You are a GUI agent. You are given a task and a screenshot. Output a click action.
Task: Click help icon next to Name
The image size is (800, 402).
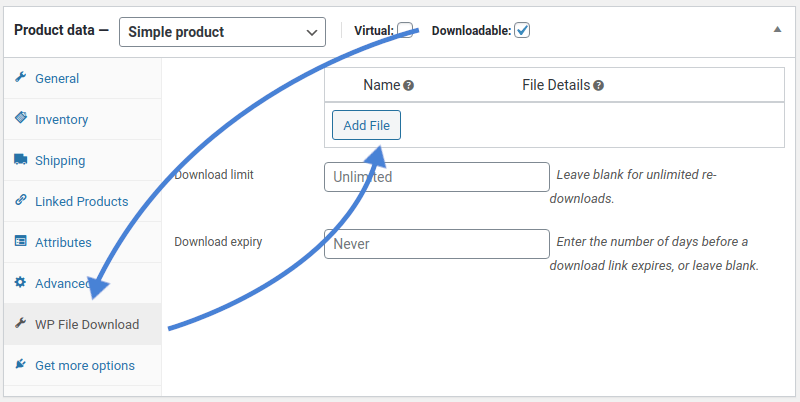tap(408, 86)
